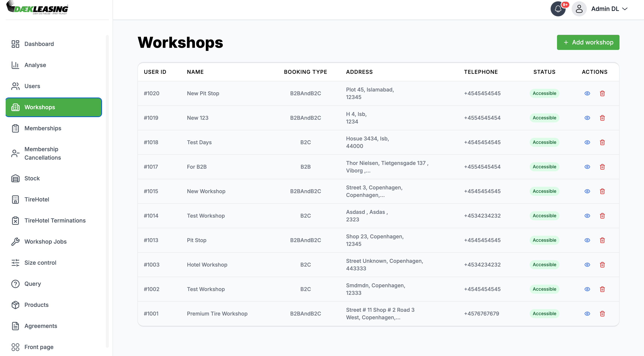This screenshot has width=644, height=356.
Task: View workshop #1019 New 123 details
Action: tap(587, 118)
